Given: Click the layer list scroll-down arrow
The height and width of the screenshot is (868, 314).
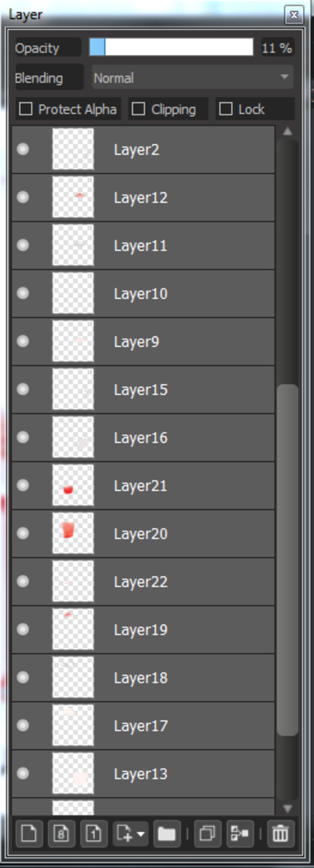Looking at the screenshot, I should (287, 808).
